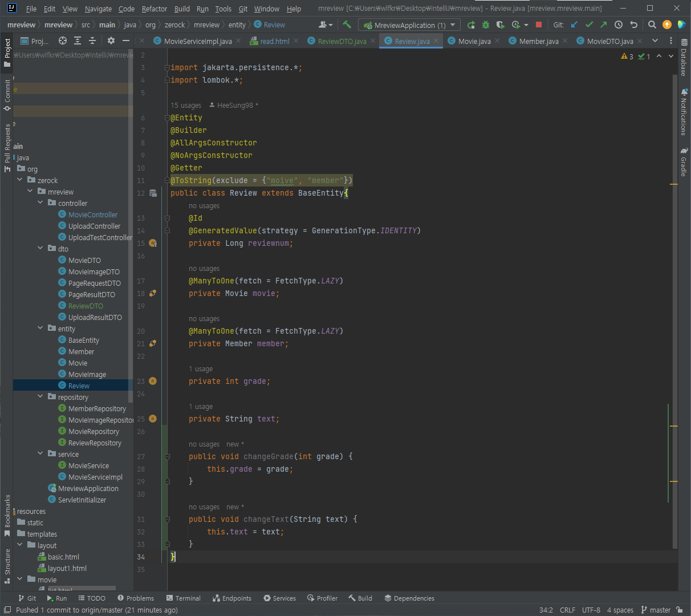Open MovieController in the project tree
The width and height of the screenshot is (691, 616).
93,214
